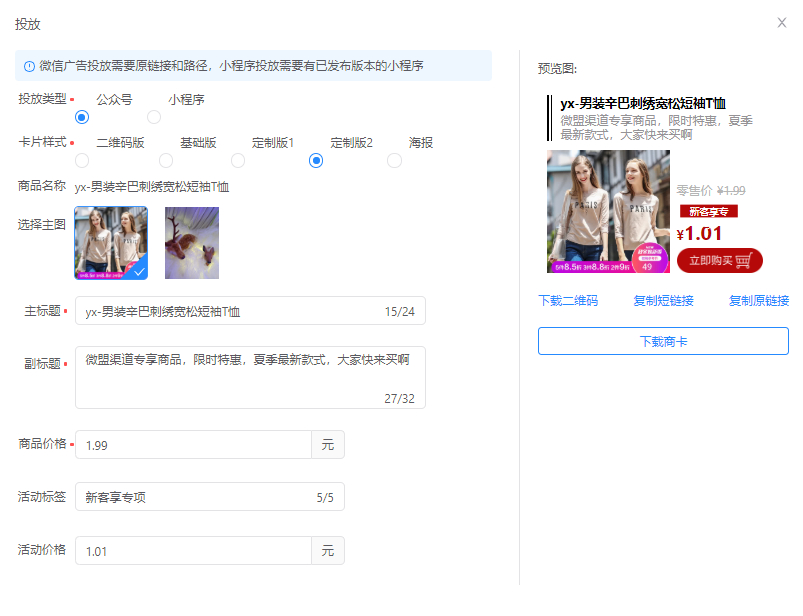
Task: Click the 副标题 text area
Action: (250, 377)
